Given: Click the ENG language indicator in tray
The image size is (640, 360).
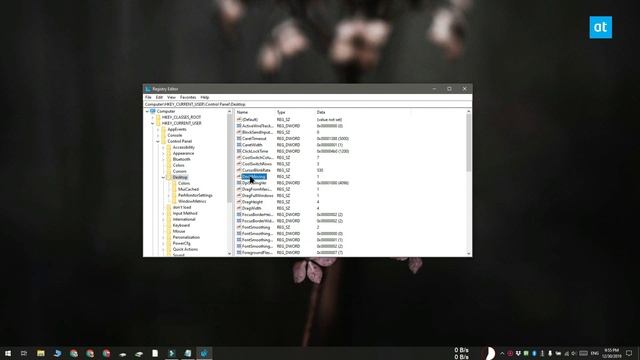Looking at the screenshot, I should point(595,353).
